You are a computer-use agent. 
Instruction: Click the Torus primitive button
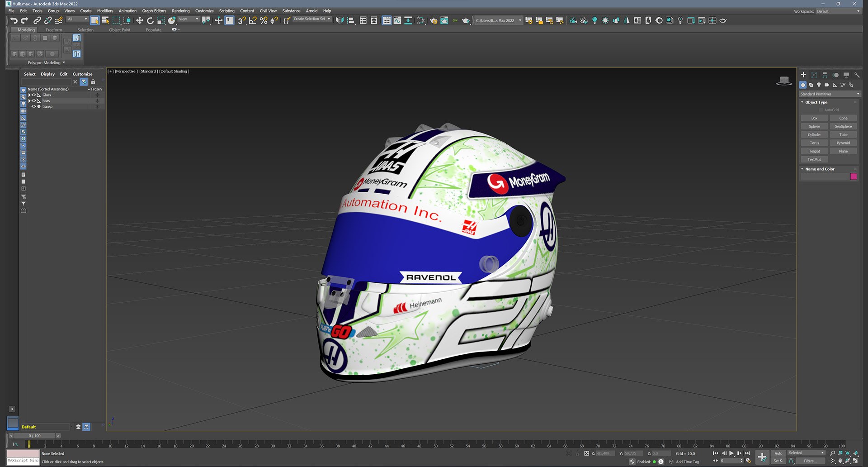[814, 143]
